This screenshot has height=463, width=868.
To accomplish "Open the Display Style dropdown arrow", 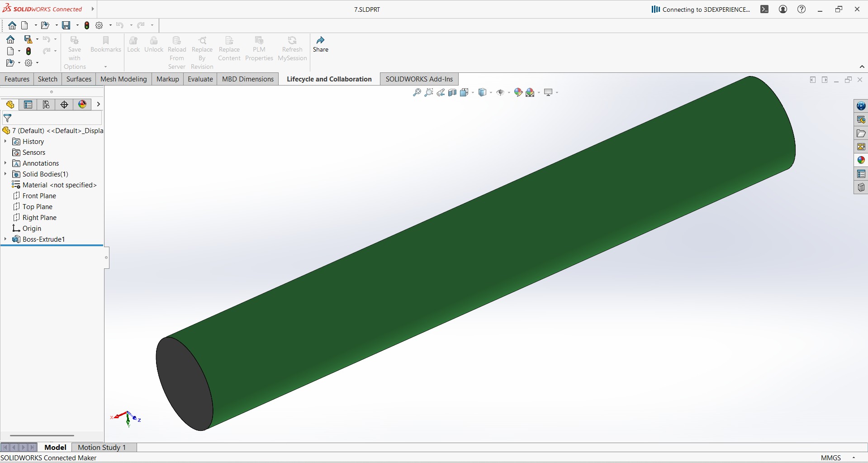I will tap(491, 92).
